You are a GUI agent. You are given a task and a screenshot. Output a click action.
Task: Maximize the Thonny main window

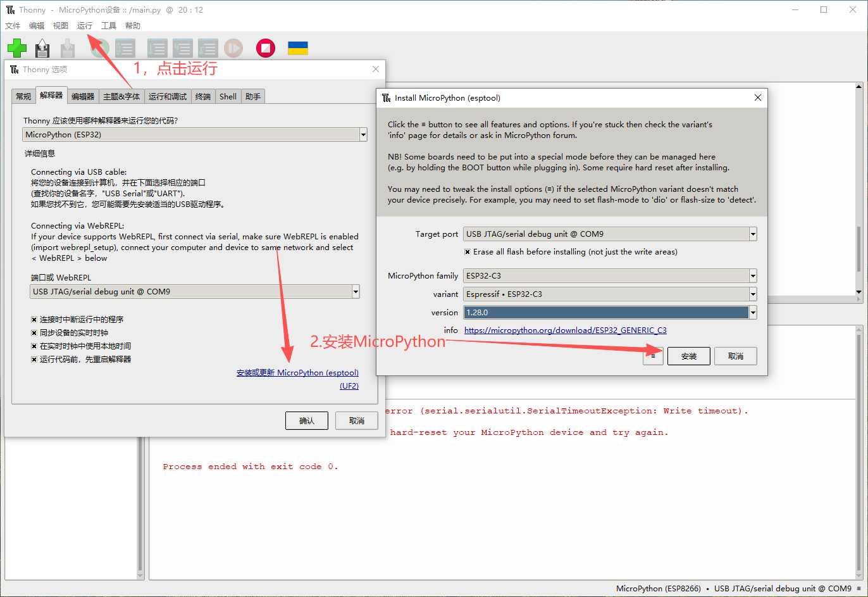(x=824, y=9)
